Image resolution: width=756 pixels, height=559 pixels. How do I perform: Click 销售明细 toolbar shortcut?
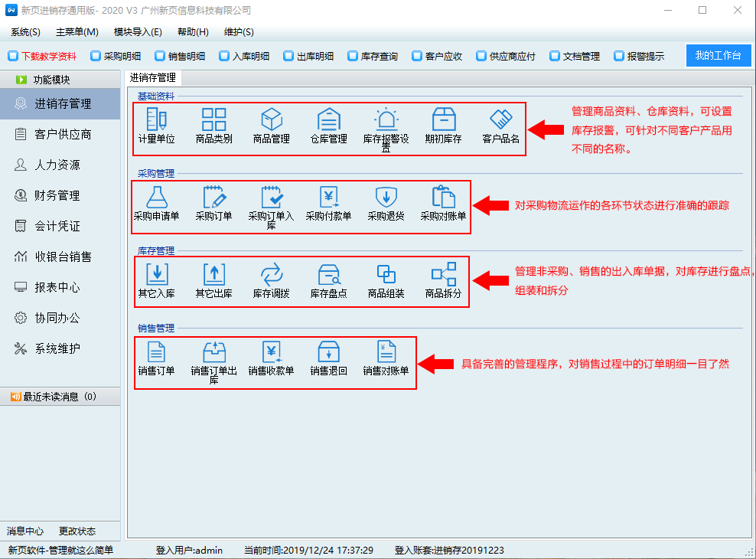click(180, 57)
